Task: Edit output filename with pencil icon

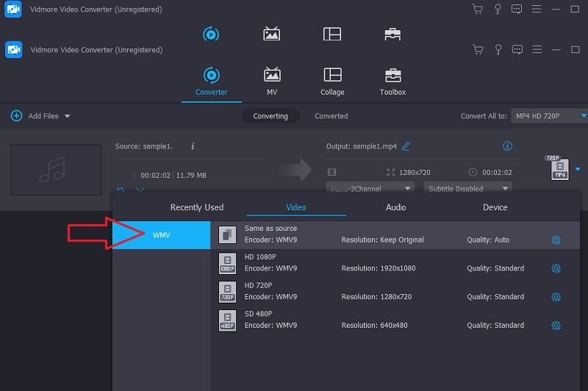Action: (406, 146)
